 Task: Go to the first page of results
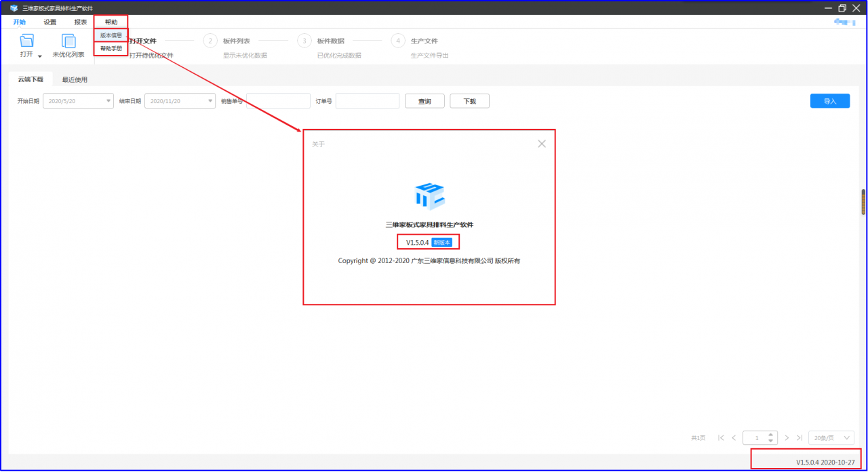pyautogui.click(x=721, y=438)
